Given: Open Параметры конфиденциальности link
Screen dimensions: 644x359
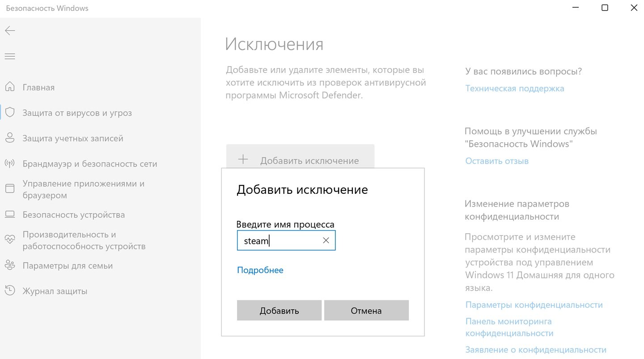Looking at the screenshot, I should (534, 305).
